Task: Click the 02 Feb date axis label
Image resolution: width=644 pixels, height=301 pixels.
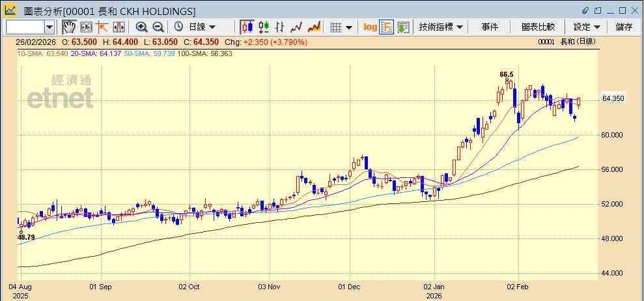Action: coord(518,287)
